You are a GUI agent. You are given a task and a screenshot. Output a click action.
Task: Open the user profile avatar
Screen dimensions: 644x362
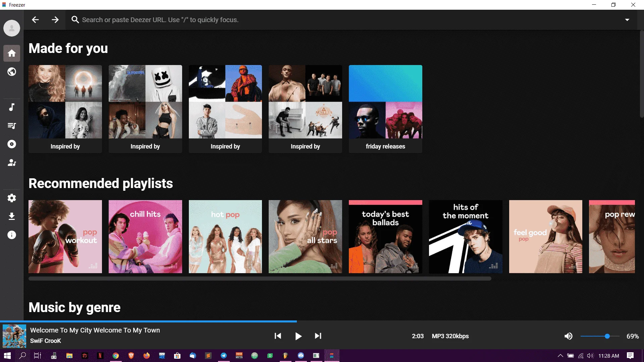[12, 28]
